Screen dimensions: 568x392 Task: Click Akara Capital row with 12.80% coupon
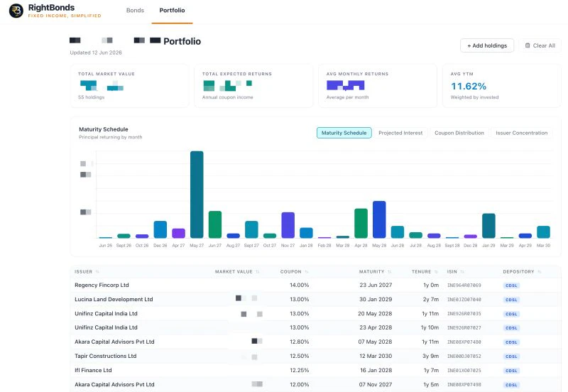point(315,342)
